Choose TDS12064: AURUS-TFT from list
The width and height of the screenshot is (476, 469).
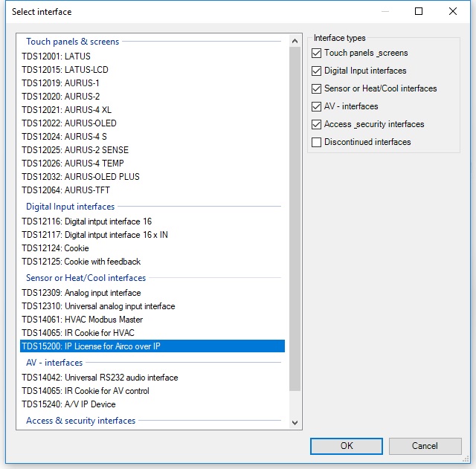65,190
